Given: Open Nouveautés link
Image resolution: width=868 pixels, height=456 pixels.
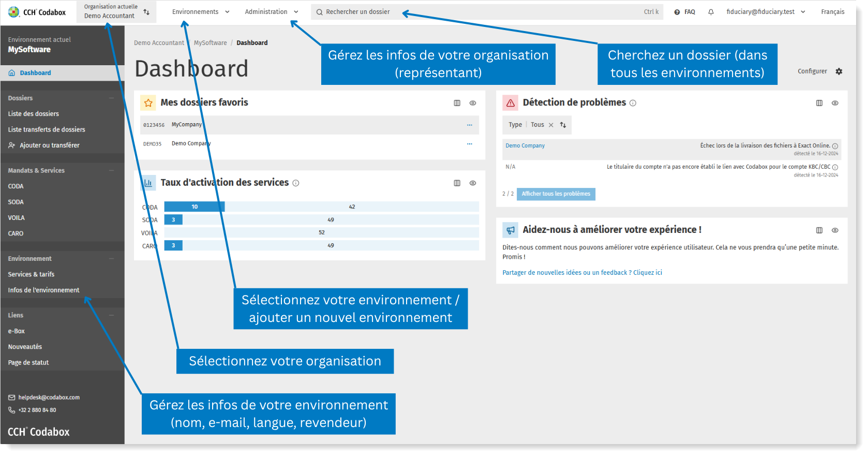Looking at the screenshot, I should 25,347.
